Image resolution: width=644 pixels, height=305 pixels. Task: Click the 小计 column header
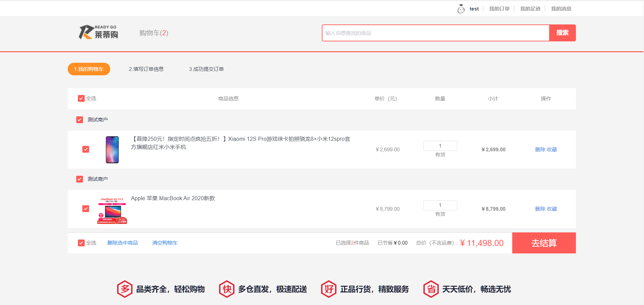coord(493,99)
